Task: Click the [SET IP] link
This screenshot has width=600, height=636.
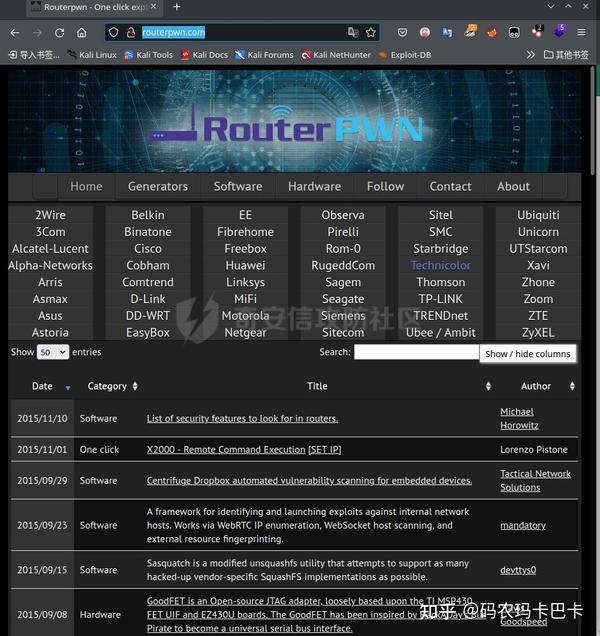Action: (325, 449)
